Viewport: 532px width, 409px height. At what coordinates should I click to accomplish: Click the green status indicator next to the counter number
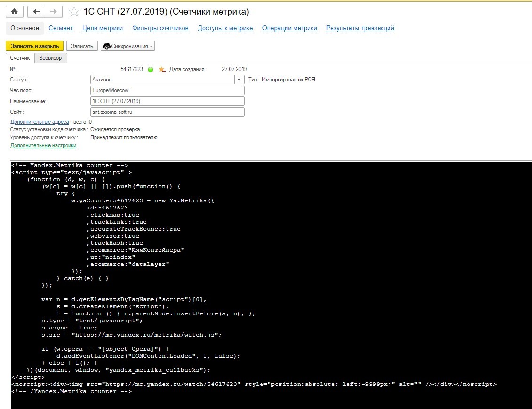coord(151,70)
